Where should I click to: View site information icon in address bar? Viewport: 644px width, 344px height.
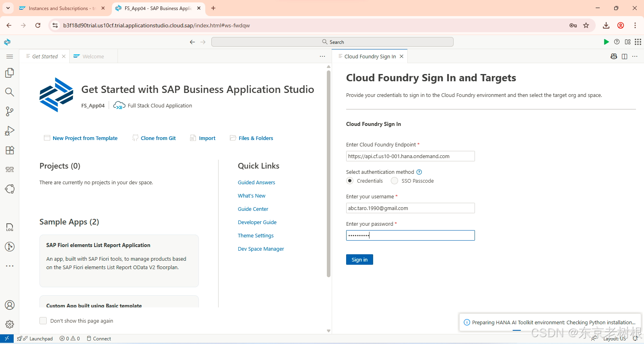click(x=55, y=25)
